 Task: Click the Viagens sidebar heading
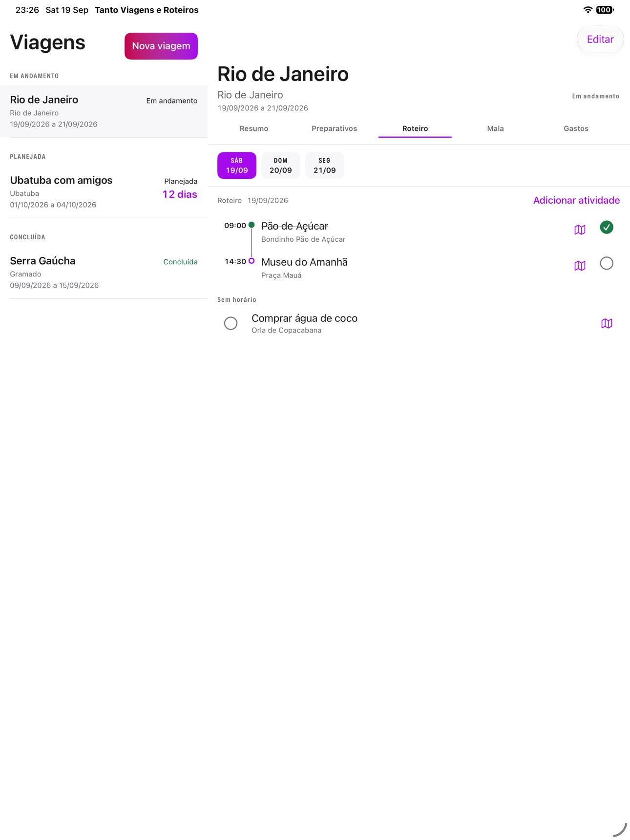[47, 42]
